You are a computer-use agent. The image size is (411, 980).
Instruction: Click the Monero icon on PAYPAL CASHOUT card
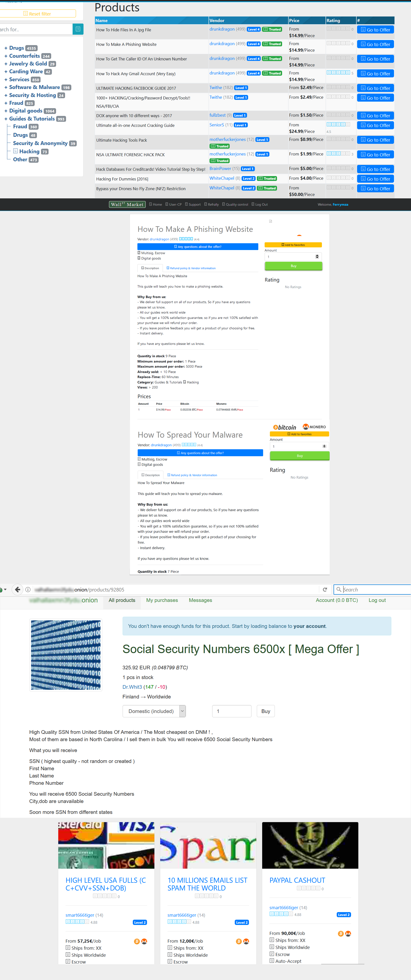tap(348, 934)
